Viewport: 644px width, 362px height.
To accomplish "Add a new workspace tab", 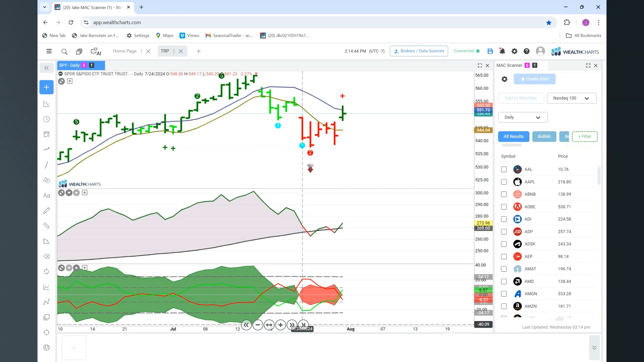I will click(x=199, y=51).
